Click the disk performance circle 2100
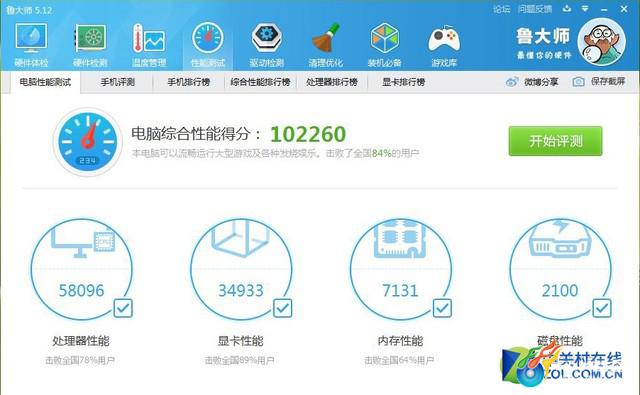The height and width of the screenshot is (395, 640). (x=560, y=269)
